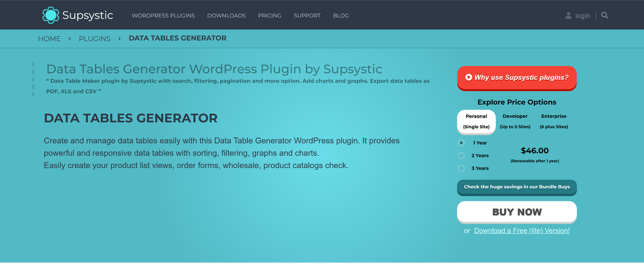Click the Supsystic brand name text
The width and height of the screenshot is (644, 264).
pyautogui.click(x=88, y=15)
